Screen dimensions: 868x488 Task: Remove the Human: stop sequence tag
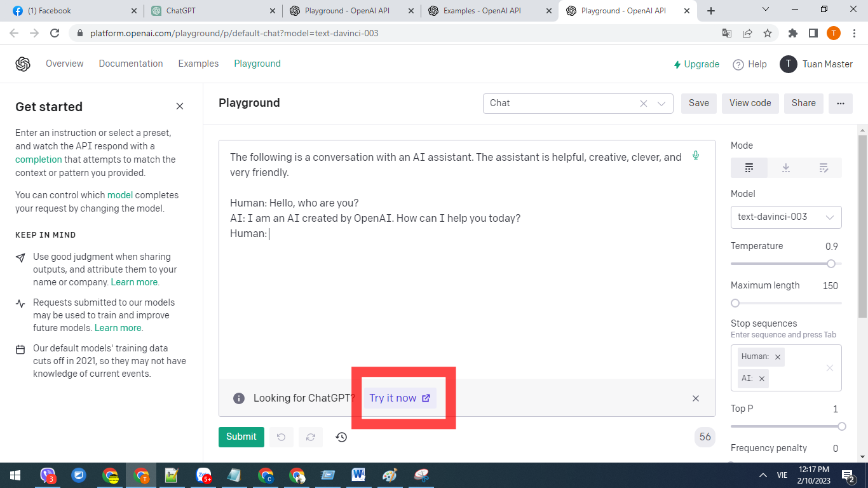(777, 357)
